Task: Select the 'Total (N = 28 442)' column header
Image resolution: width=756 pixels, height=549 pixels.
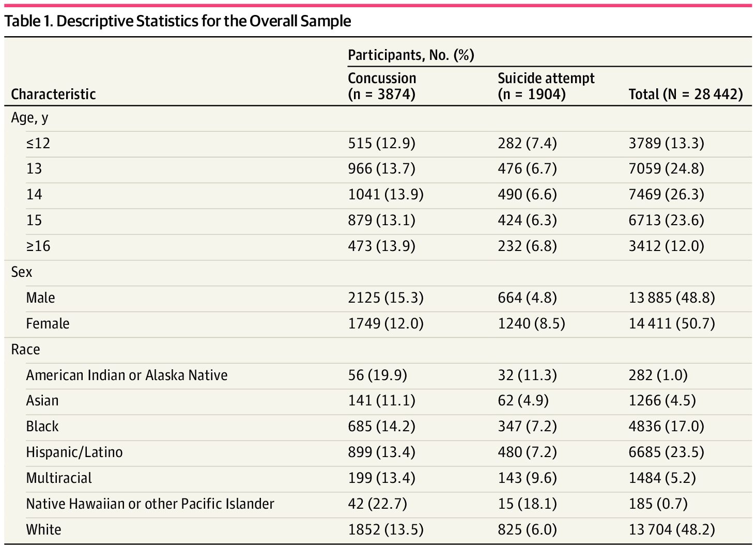Action: tap(685, 94)
